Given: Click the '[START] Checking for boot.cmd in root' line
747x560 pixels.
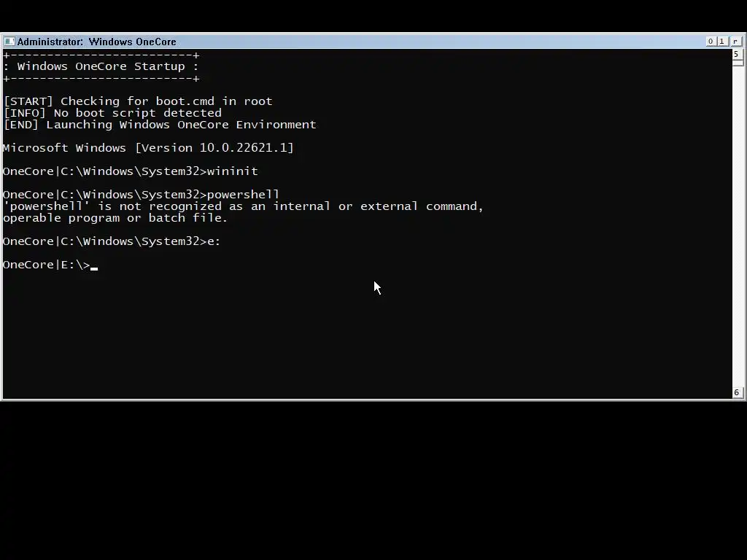Looking at the screenshot, I should (138, 101).
